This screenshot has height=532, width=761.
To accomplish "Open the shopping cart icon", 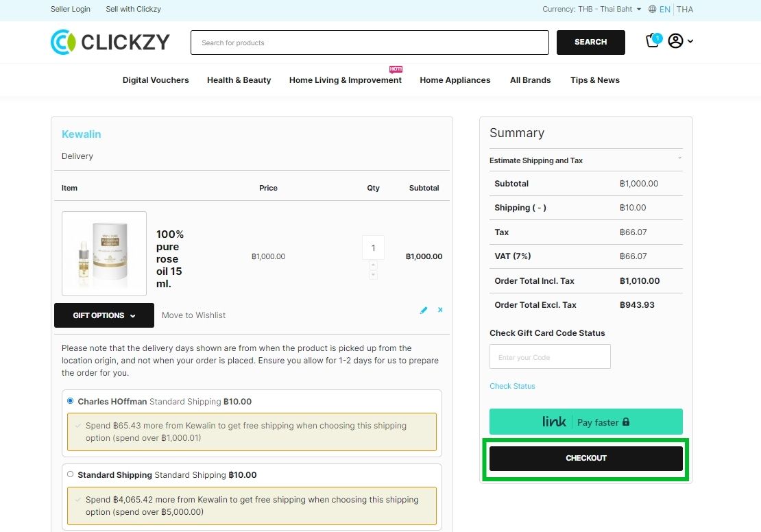I will [653, 40].
